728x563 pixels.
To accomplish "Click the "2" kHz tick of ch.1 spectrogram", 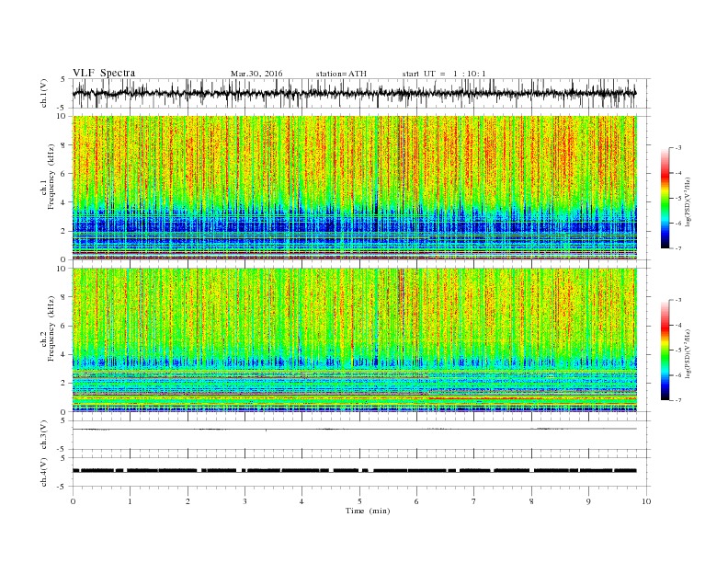I will (x=64, y=231).
